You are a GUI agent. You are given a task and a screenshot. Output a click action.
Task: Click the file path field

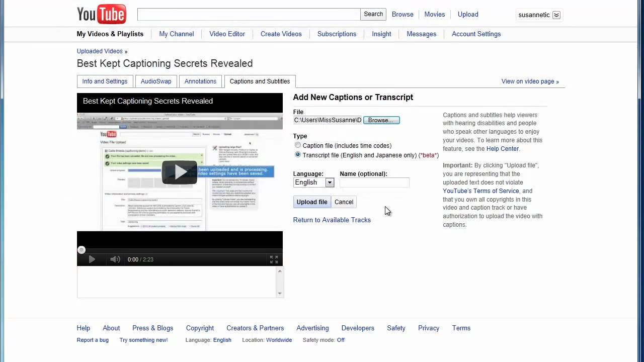[x=328, y=120]
